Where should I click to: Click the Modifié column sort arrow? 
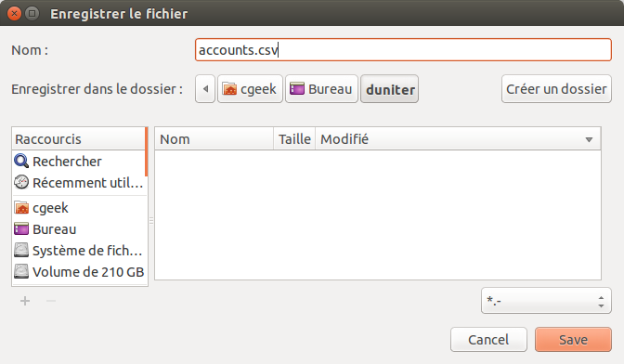589,139
